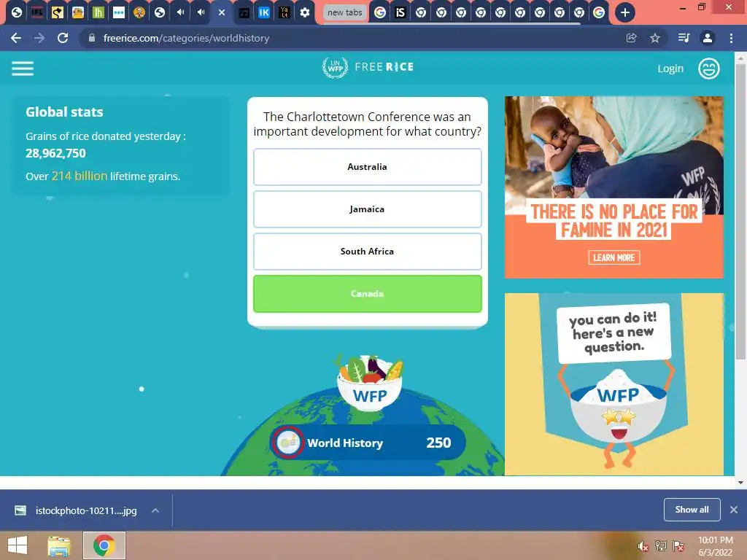747x560 pixels.
Task: Expand the istockphoto download options chevron
Action: tap(155, 510)
